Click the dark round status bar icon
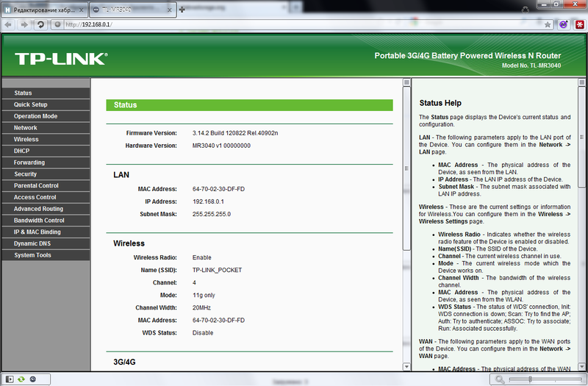The image size is (588, 386). [x=33, y=379]
